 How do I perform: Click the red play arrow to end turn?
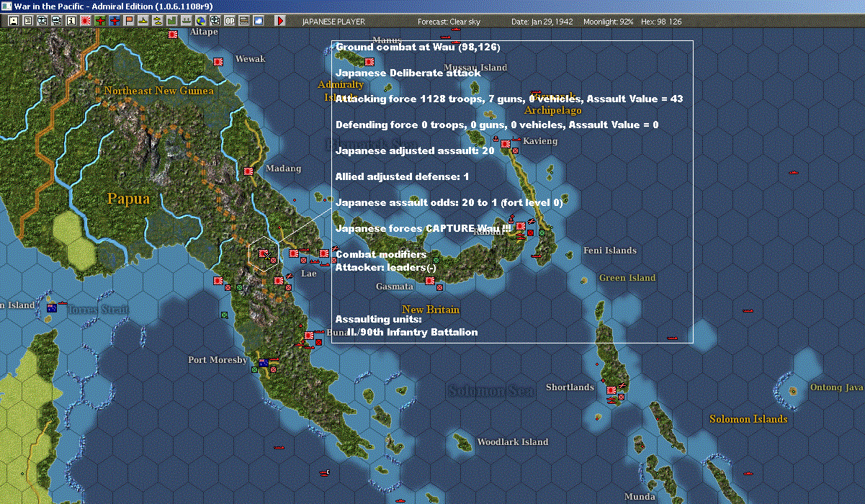(280, 21)
